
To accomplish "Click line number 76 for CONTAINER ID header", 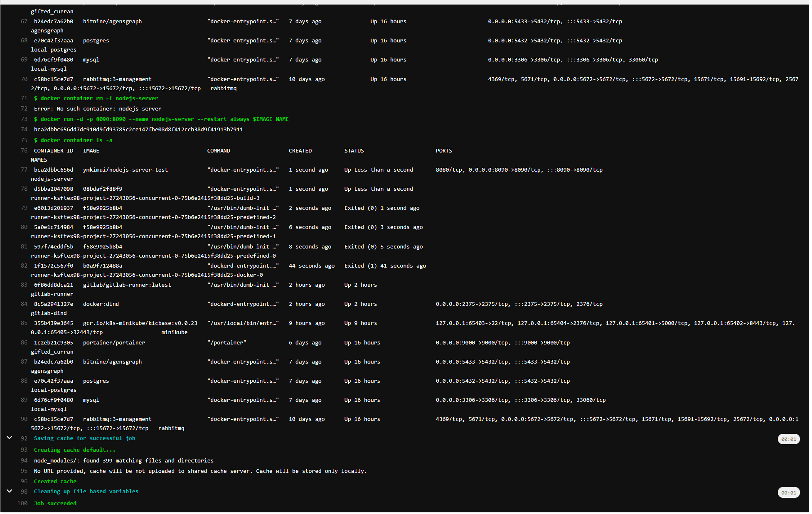I will click(24, 151).
